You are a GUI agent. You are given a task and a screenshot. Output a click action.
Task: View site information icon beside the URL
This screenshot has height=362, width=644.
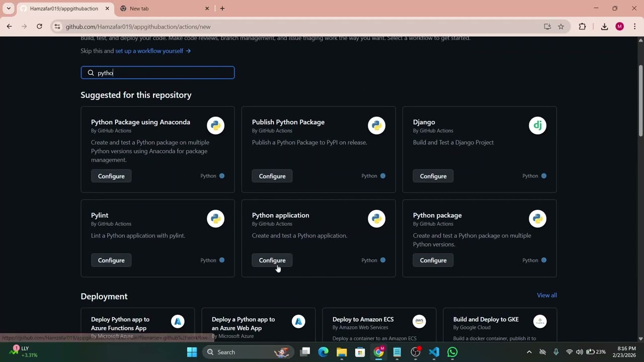pos(57,27)
